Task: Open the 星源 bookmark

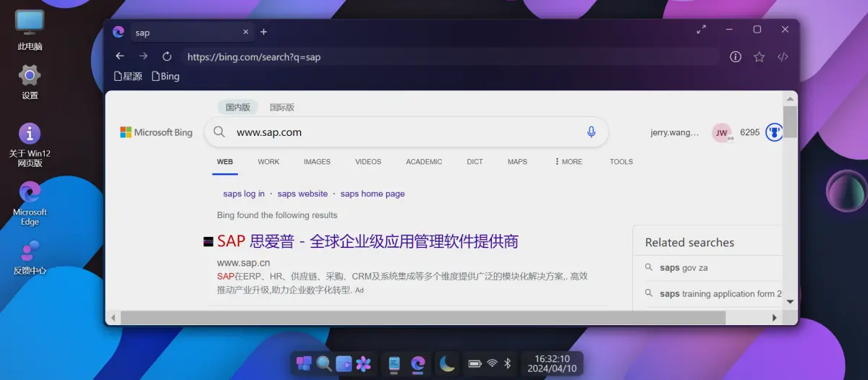Action: [128, 76]
